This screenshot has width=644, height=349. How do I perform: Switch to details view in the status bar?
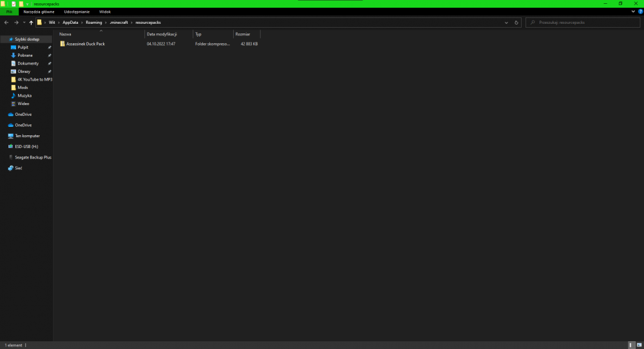click(631, 345)
